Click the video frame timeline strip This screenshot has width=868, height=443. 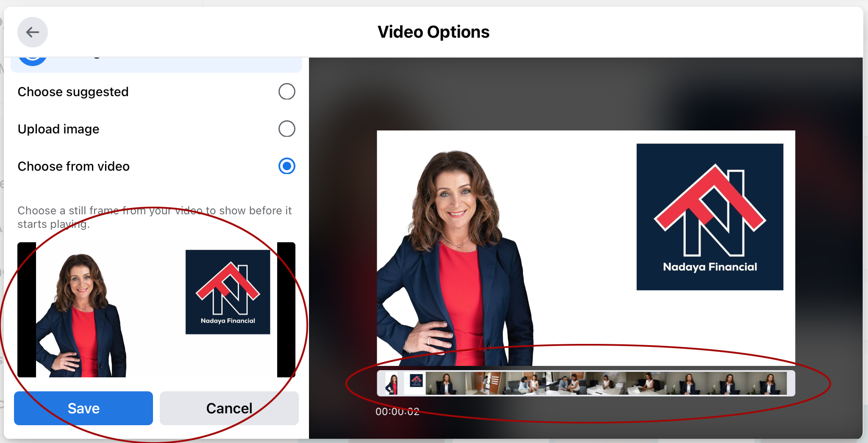click(586, 383)
